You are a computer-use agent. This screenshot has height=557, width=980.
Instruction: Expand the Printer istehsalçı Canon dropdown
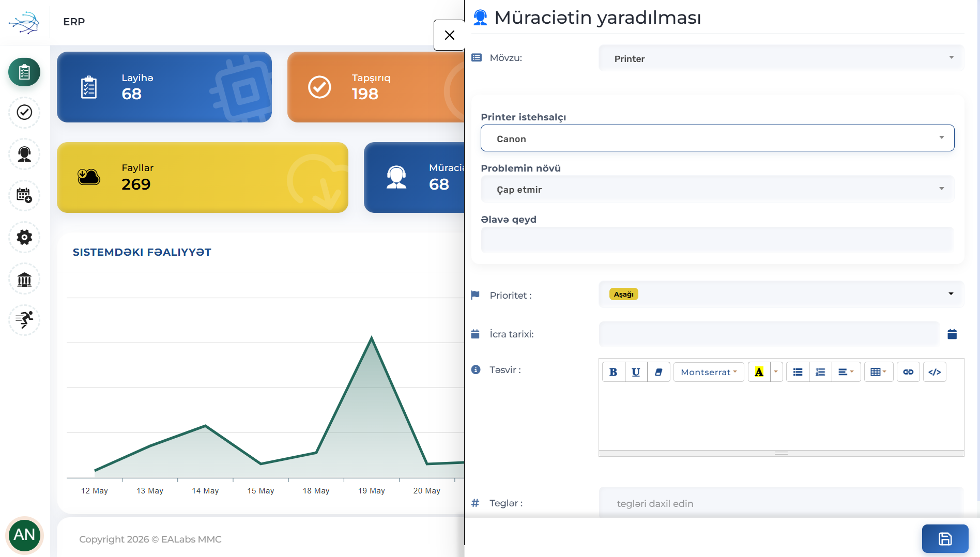717,138
